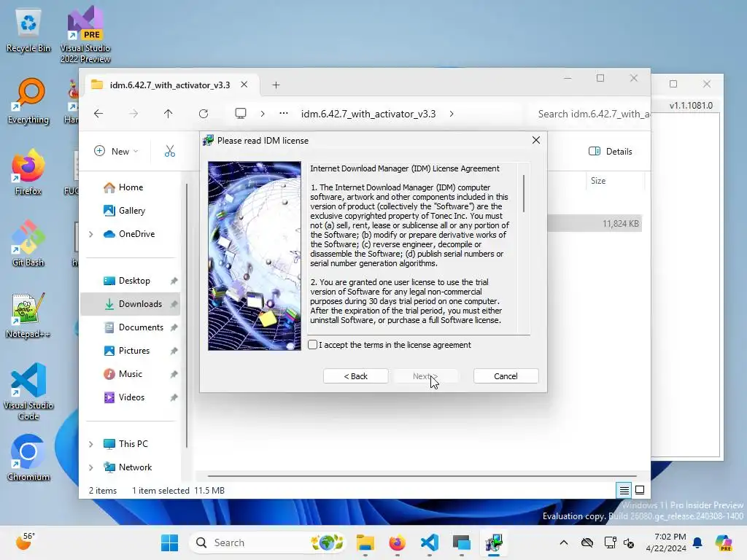Expand chevron after idm.6.42.7_with_activator_v3.3 breadcrumb

(x=451, y=114)
